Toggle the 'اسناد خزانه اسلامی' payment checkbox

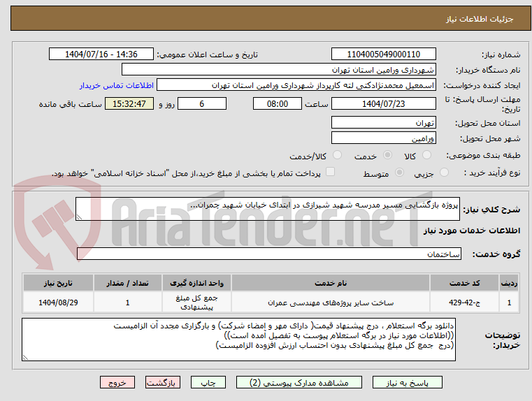coord(330,172)
